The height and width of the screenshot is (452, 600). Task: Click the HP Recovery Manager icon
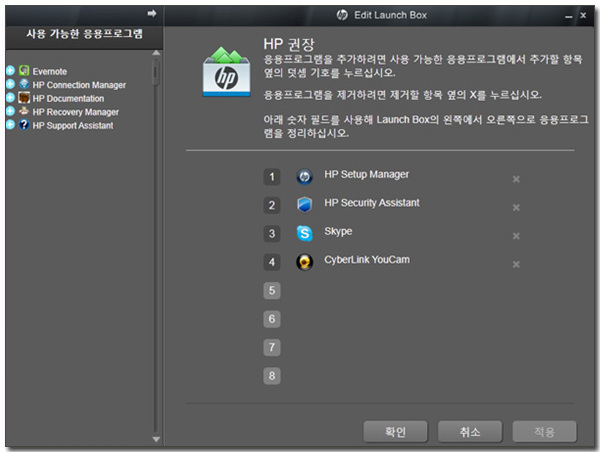pyautogui.click(x=24, y=111)
